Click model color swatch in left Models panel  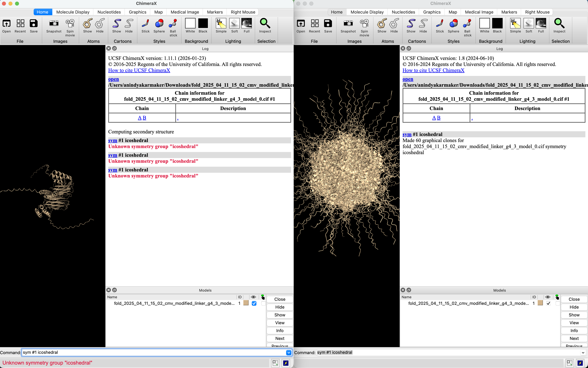click(x=246, y=303)
